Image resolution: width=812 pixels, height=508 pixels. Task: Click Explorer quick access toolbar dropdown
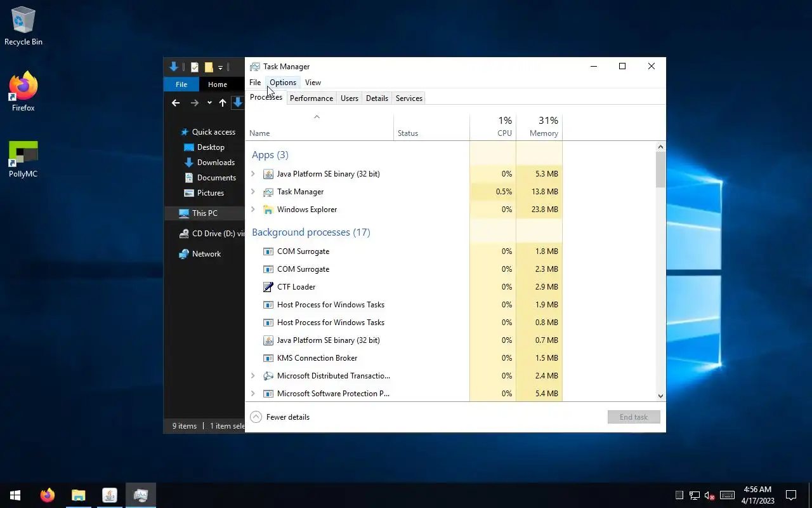220,67
